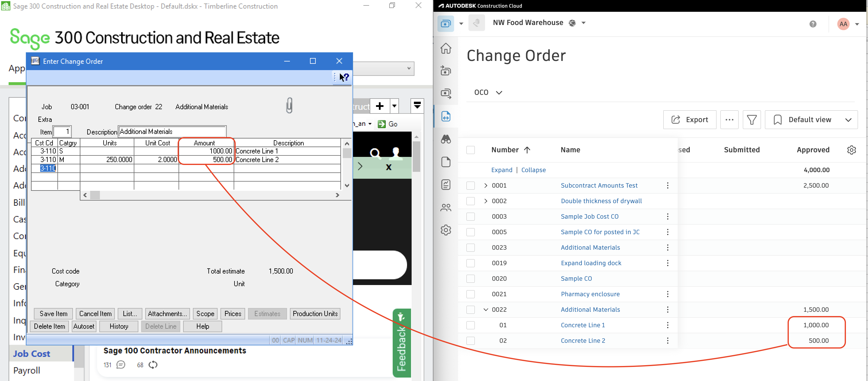Open the binoculars Insight icon
Image resolution: width=868 pixels, height=381 pixels.
click(446, 139)
